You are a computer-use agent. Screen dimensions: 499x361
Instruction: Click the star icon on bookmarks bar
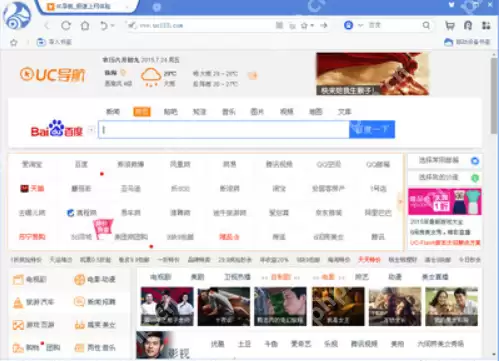(x=14, y=42)
